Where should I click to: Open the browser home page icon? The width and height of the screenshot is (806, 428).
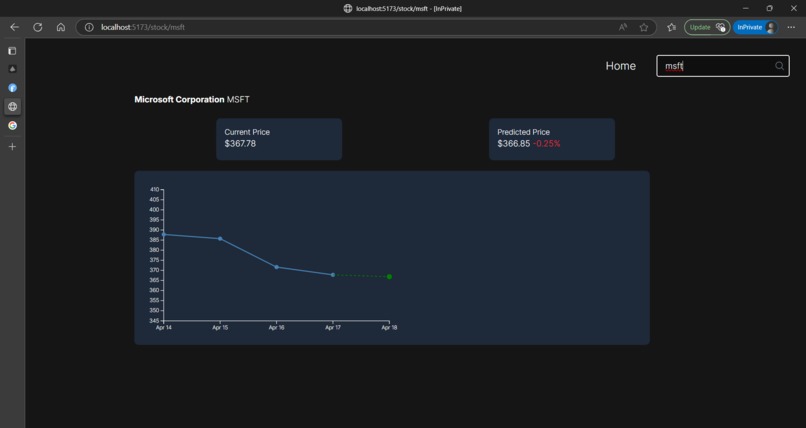coord(61,27)
